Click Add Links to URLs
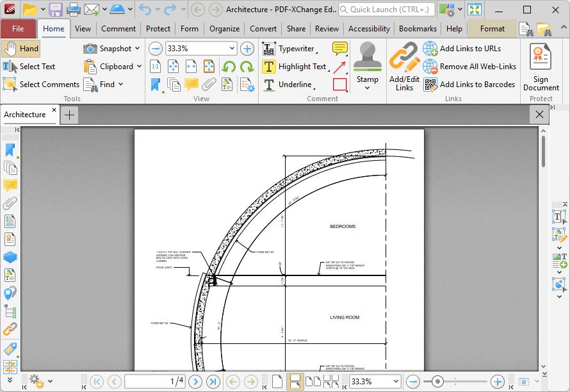 click(462, 49)
